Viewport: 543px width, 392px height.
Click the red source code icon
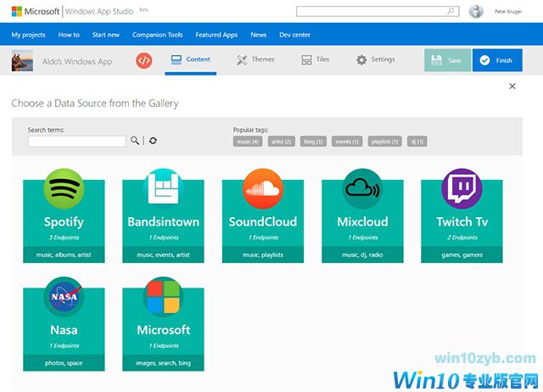(143, 60)
